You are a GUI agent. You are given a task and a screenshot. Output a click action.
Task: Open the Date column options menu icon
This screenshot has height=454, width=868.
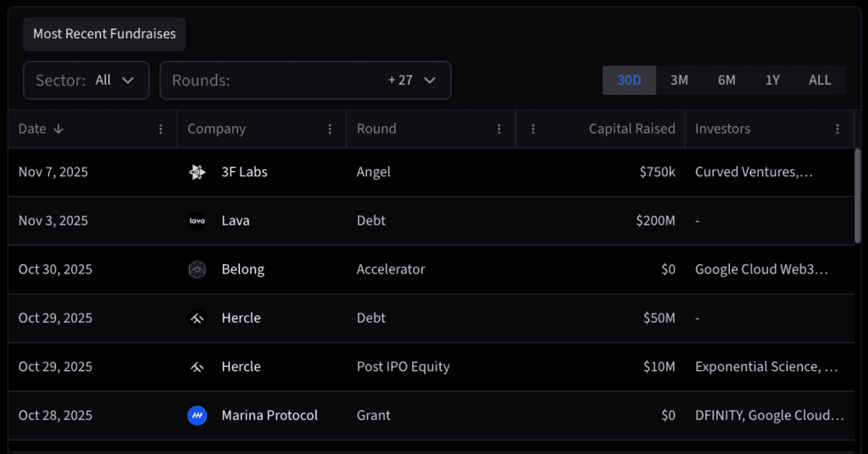(x=161, y=129)
